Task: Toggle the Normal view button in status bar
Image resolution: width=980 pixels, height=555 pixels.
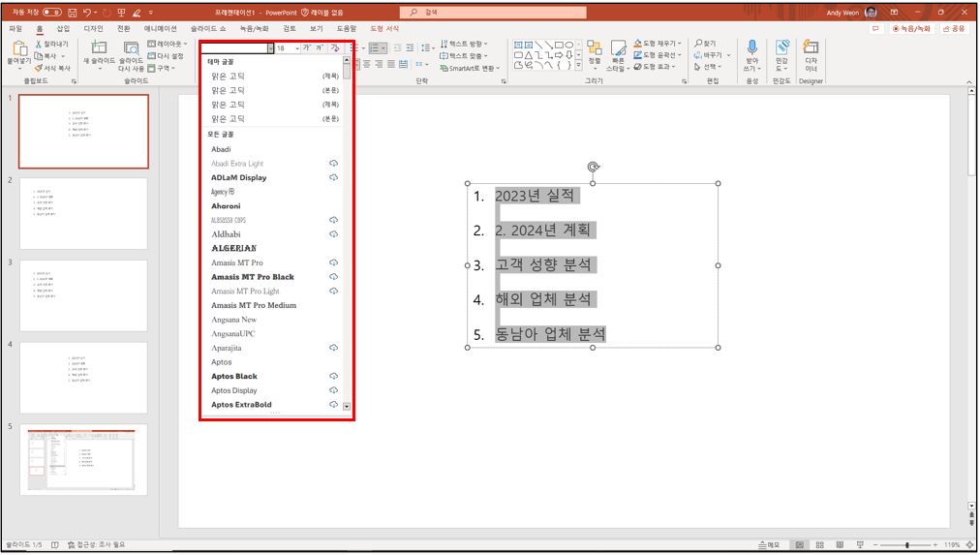Action: click(799, 545)
